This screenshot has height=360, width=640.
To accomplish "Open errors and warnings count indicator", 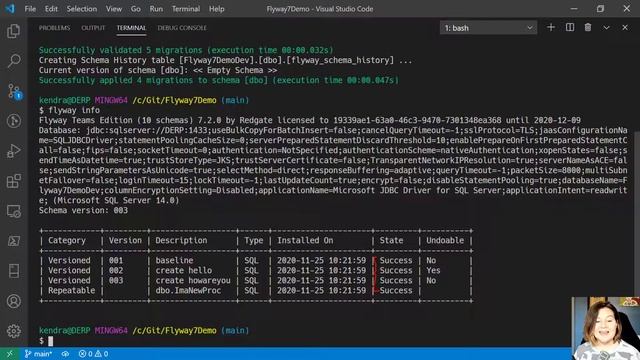I will click(x=93, y=354).
